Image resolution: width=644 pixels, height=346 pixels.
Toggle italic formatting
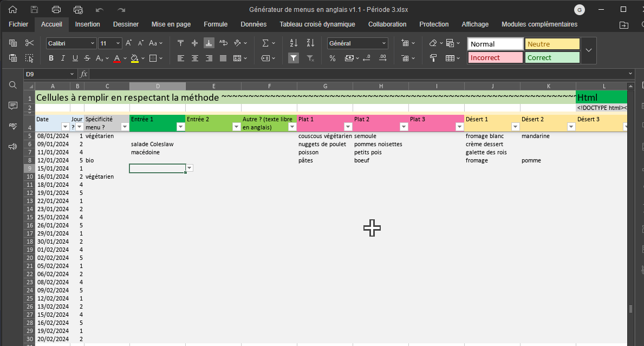pos(63,58)
